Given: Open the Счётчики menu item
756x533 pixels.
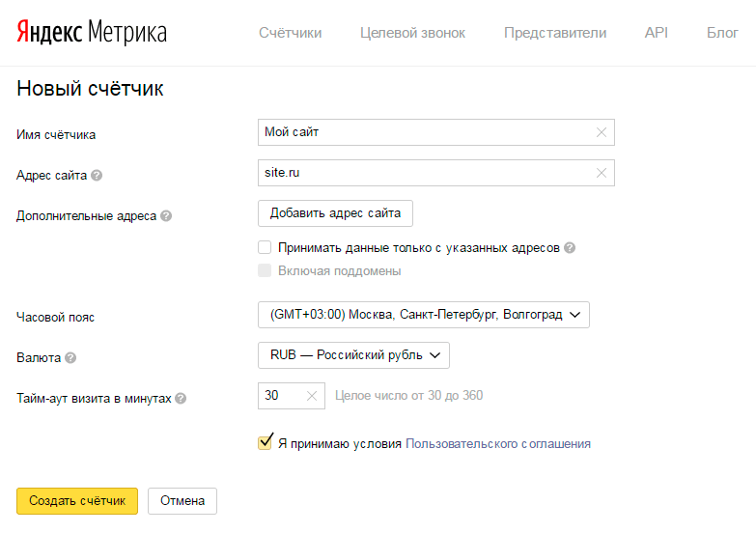Looking at the screenshot, I should point(291,33).
